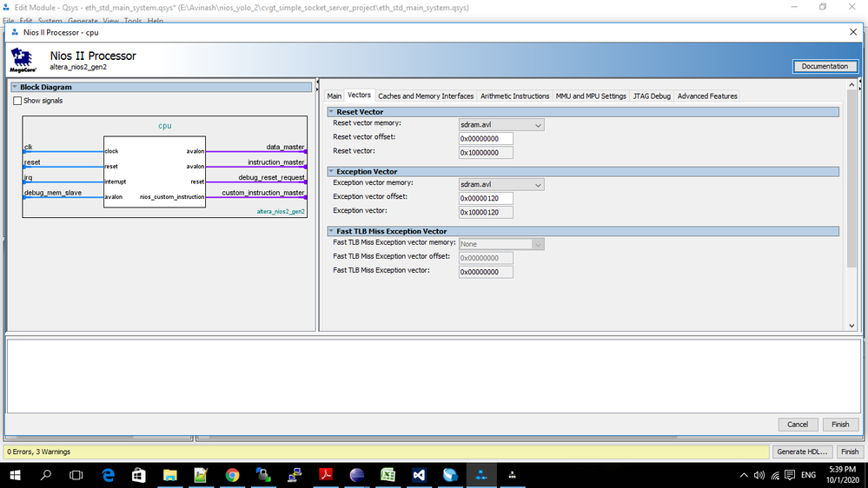Enable Show signals checkbox
Image resolution: width=868 pixels, height=488 pixels.
click(x=17, y=101)
